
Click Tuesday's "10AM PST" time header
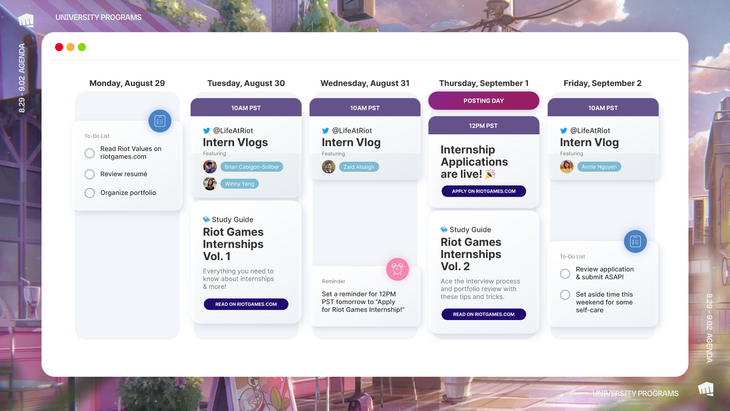tap(245, 107)
